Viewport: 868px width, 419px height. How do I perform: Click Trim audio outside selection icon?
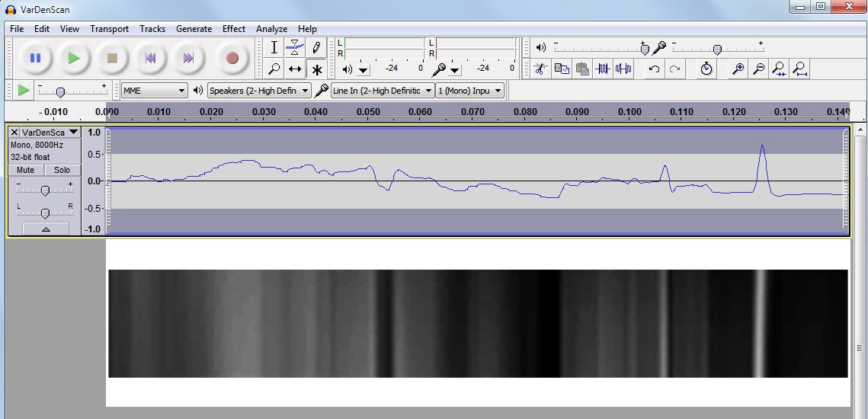603,69
